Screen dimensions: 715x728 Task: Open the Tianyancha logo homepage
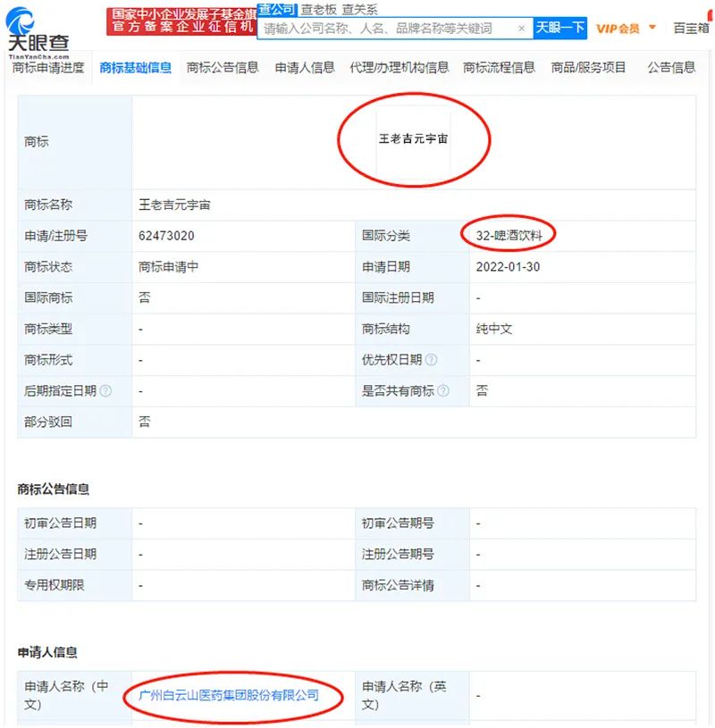pos(38,32)
